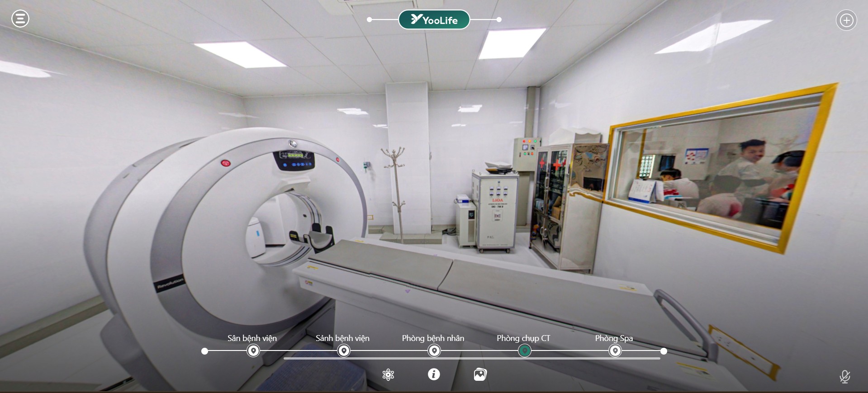Click the right end dot of the scene timeline
The height and width of the screenshot is (393, 868).
click(664, 351)
